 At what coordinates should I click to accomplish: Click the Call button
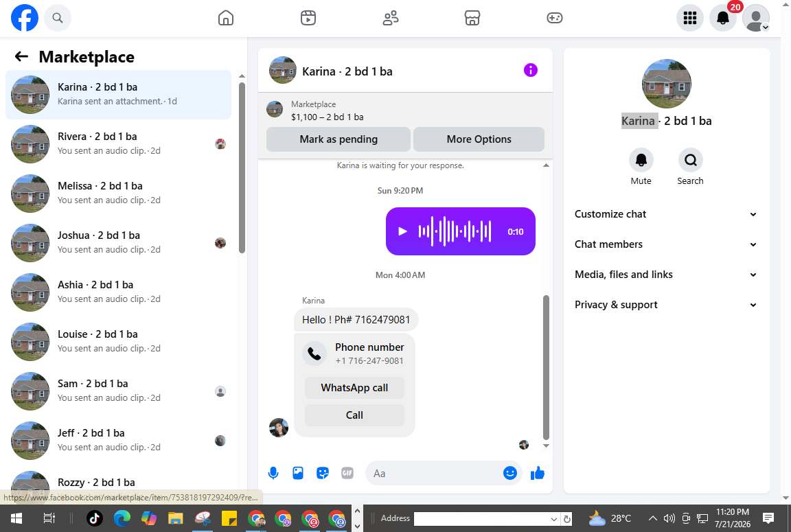tap(354, 415)
